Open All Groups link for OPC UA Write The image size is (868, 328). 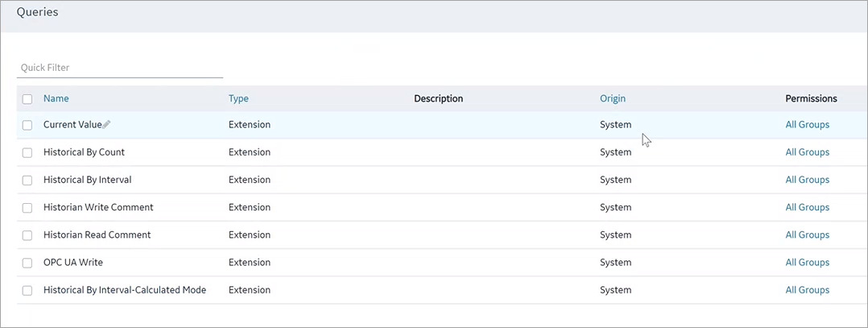click(x=807, y=262)
